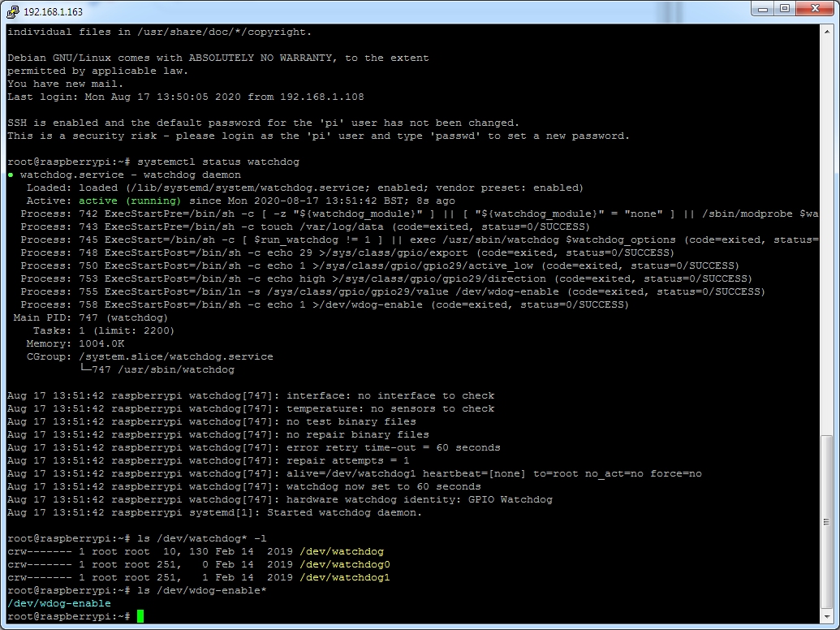
Task: Click the 192.168.1.163 title bar text
Action: coord(53,11)
